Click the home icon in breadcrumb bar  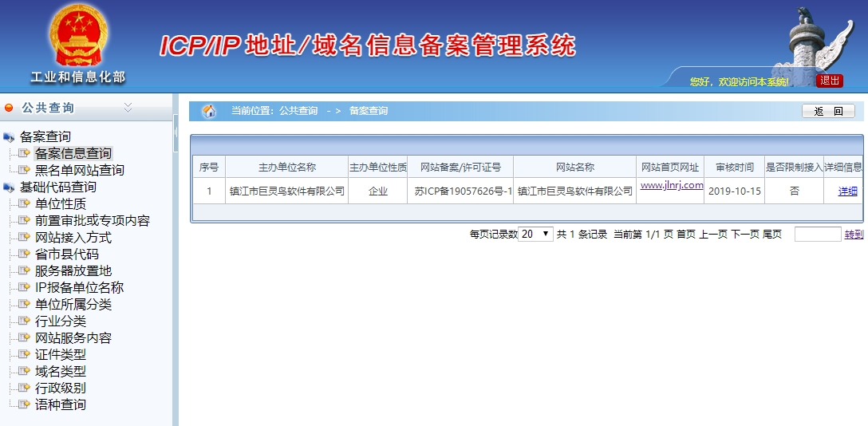click(x=209, y=111)
